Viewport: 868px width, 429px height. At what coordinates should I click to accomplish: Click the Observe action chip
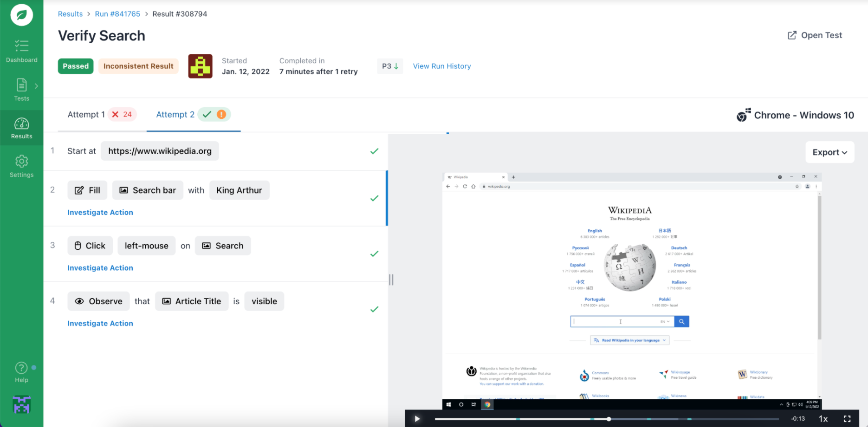98,301
